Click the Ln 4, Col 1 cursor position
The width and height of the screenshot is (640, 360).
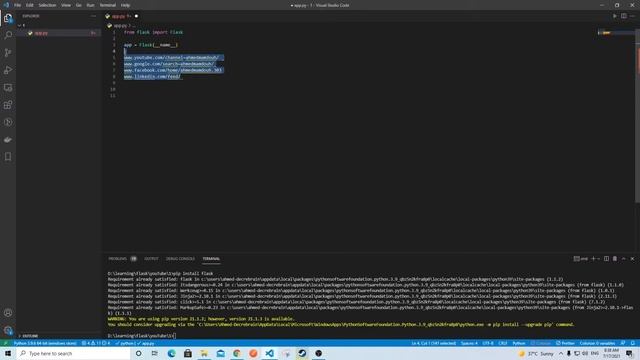433,343
